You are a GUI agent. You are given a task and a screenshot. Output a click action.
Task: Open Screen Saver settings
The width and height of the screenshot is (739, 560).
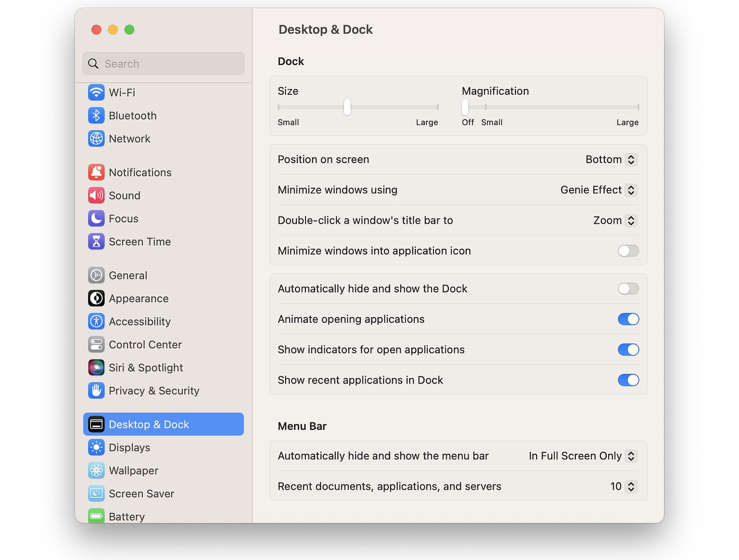pyautogui.click(x=141, y=494)
